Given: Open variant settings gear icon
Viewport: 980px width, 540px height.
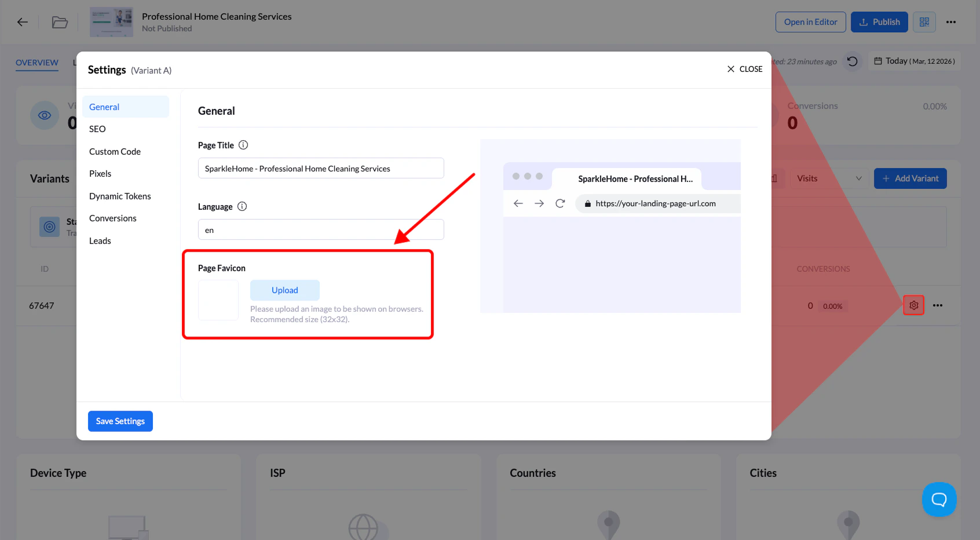Looking at the screenshot, I should (x=914, y=305).
